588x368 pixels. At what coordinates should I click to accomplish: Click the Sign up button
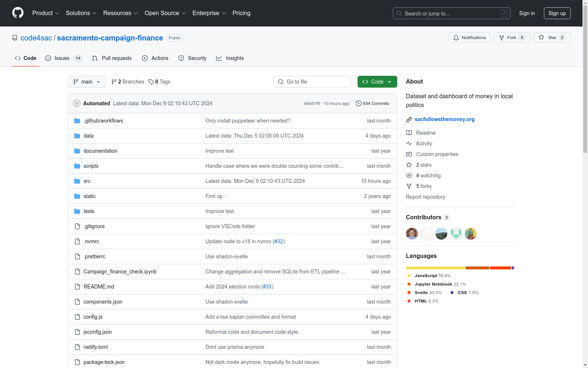pyautogui.click(x=557, y=13)
